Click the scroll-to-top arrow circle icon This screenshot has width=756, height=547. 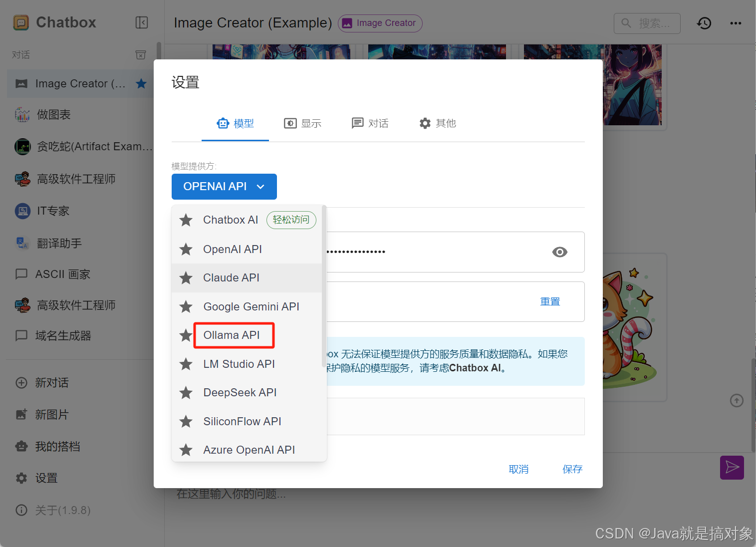coord(737,400)
